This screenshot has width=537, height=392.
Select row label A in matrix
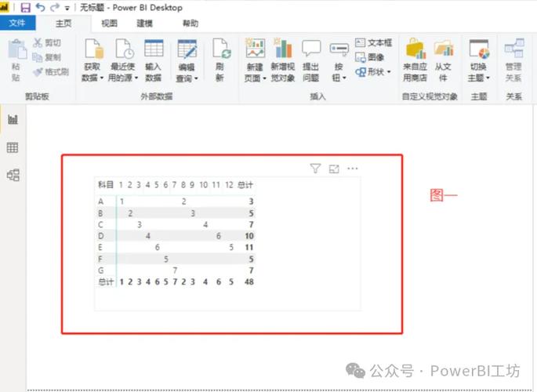pos(100,201)
